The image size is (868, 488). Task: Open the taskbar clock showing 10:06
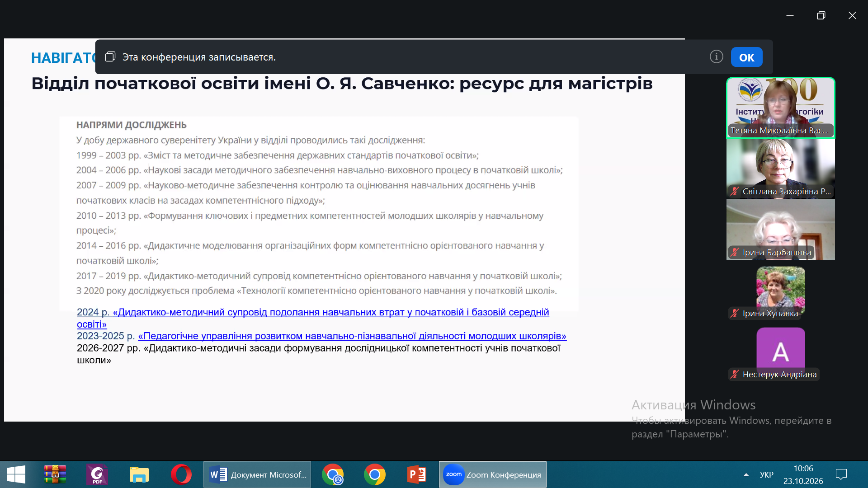pos(803,475)
